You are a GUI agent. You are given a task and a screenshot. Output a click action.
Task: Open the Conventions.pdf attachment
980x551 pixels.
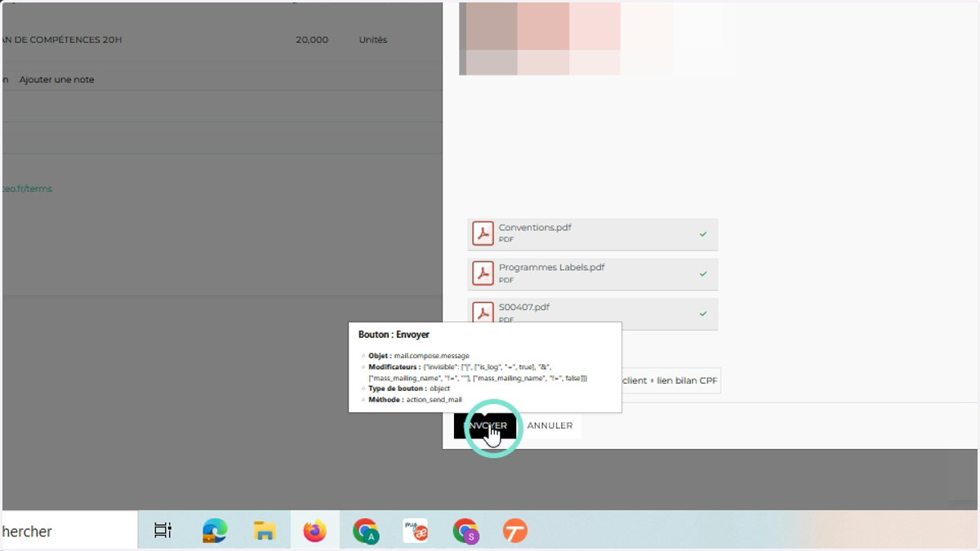click(593, 234)
